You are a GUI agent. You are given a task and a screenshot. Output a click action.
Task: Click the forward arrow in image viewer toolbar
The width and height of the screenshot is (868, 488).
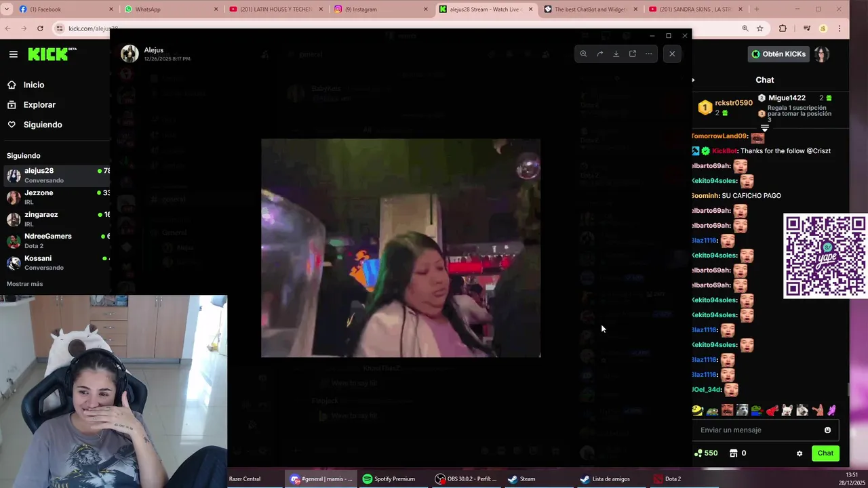599,54
